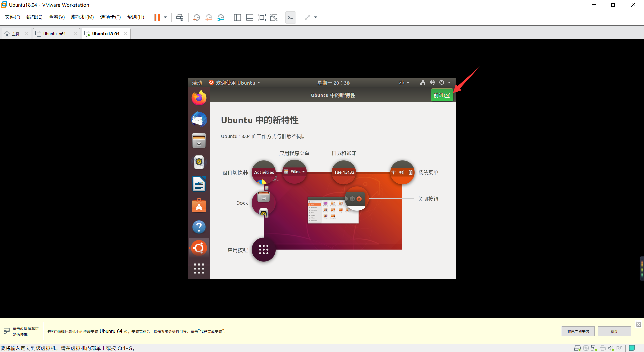This screenshot has width=644, height=352.
Task: Click the 前进(N) next button
Action: (442, 95)
